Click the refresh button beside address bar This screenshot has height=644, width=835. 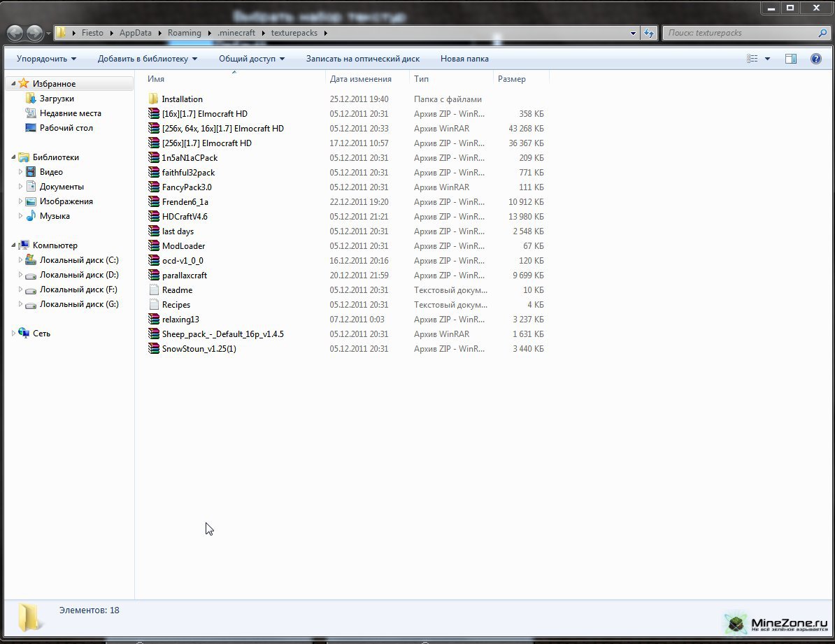[649, 33]
